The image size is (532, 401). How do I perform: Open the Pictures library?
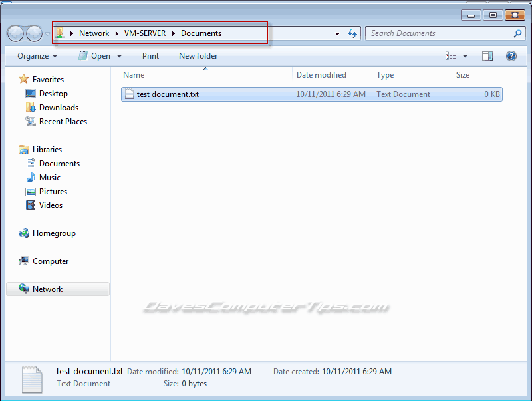coord(53,192)
